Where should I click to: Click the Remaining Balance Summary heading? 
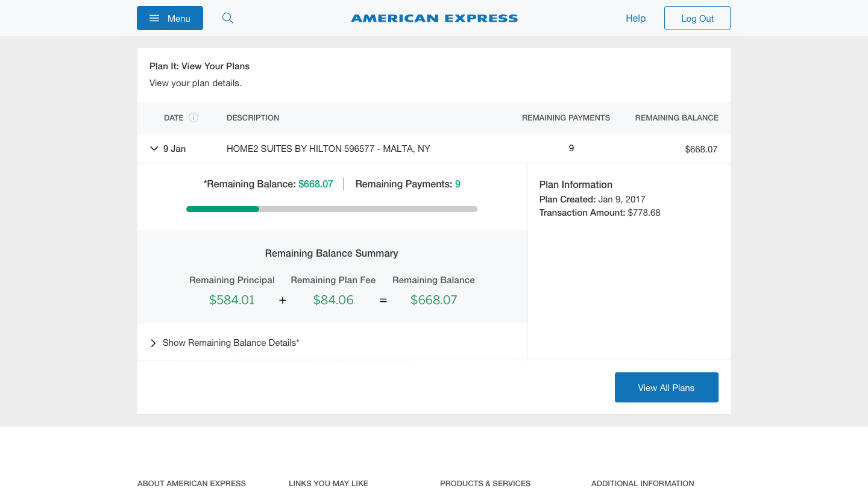click(x=332, y=254)
